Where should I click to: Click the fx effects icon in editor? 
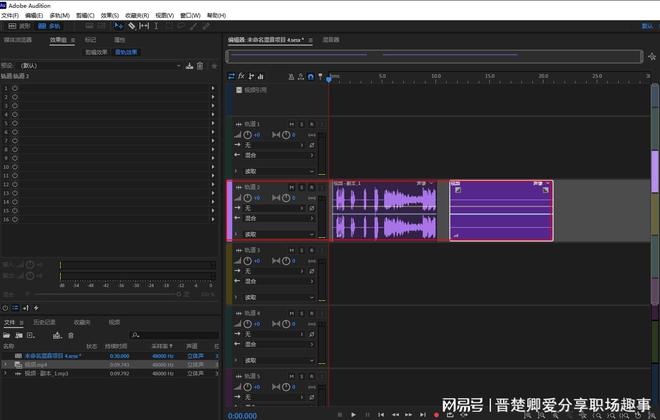(241, 76)
